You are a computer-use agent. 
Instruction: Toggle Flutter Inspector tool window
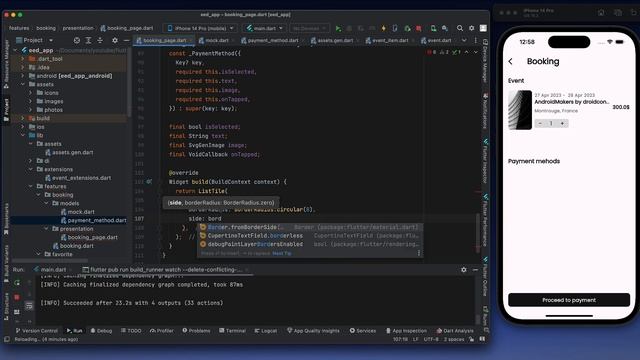coord(485,161)
